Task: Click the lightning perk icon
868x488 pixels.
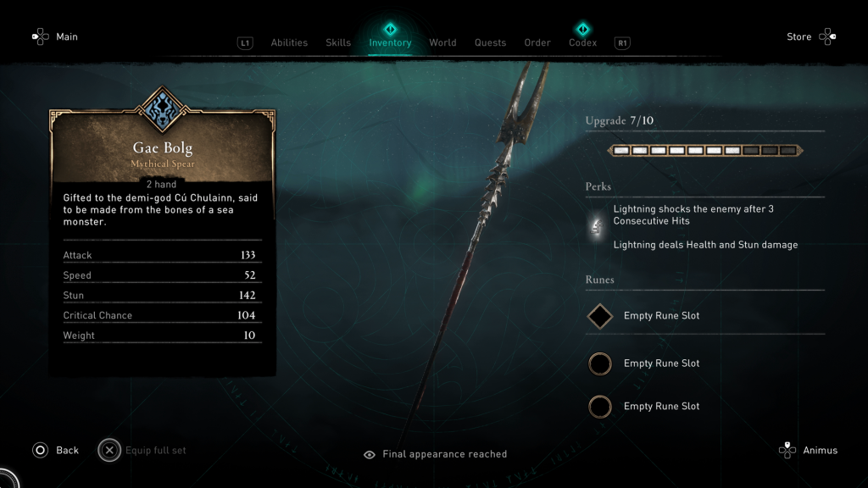Action: pos(597,226)
